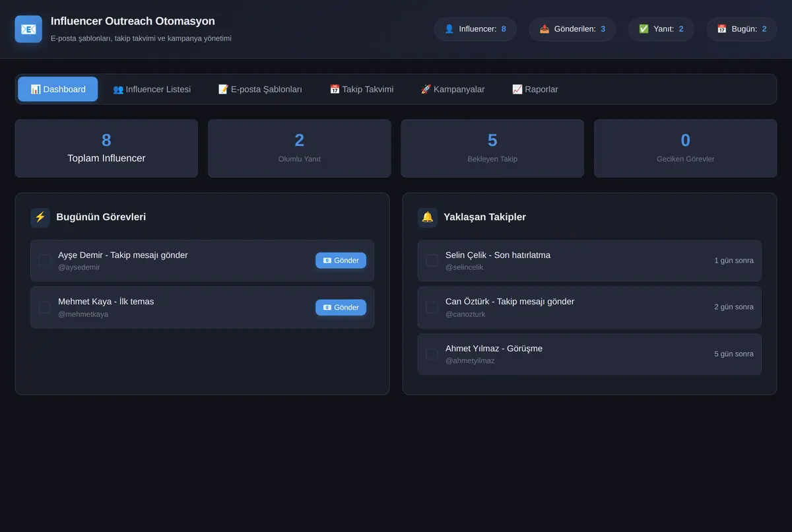Screen dimensions: 792x532
Task: Mark the Ahmet Yılmaz Görüşme checkbox
Action: pyautogui.click(x=432, y=354)
